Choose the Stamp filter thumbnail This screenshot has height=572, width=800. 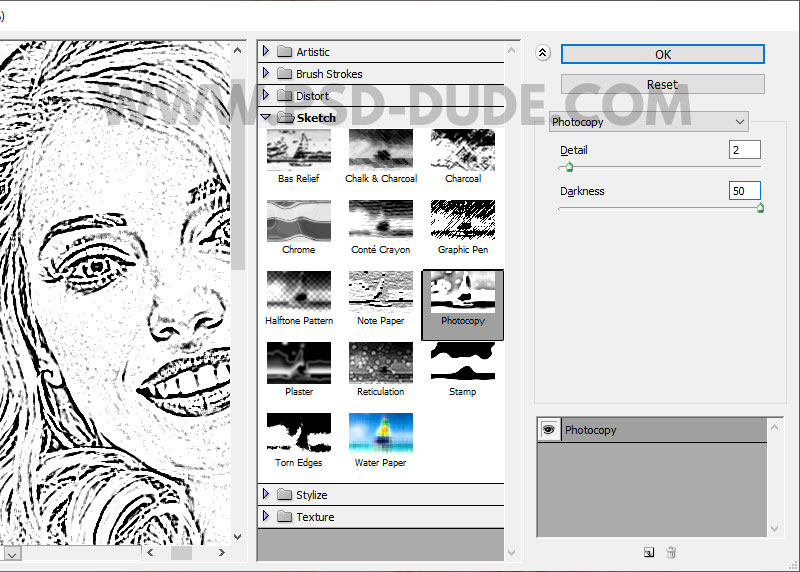click(463, 362)
